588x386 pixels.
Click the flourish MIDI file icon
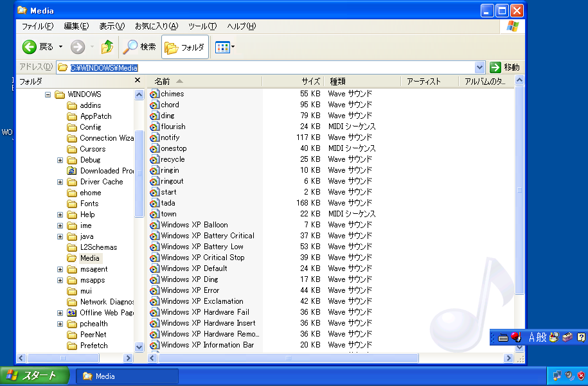[154, 127]
